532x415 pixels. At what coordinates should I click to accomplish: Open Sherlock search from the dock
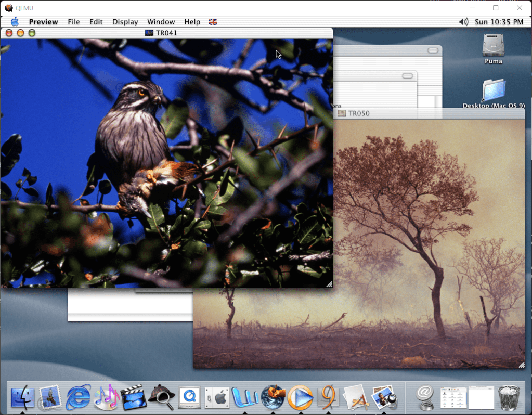click(161, 398)
